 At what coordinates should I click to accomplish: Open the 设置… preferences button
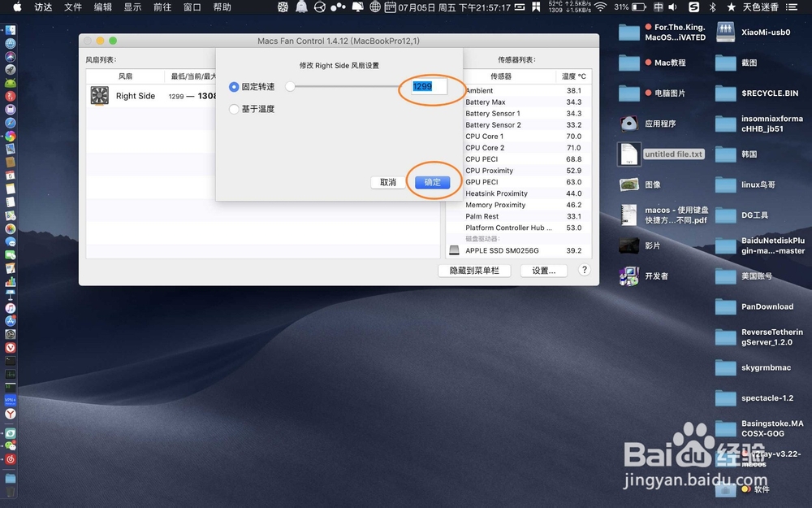pyautogui.click(x=543, y=271)
